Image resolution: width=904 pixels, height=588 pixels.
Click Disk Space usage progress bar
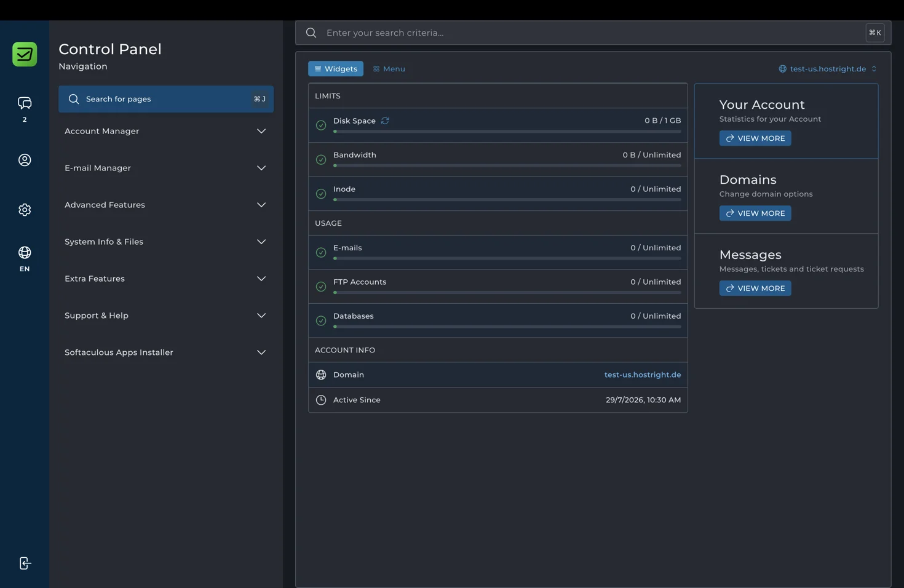[507, 132]
